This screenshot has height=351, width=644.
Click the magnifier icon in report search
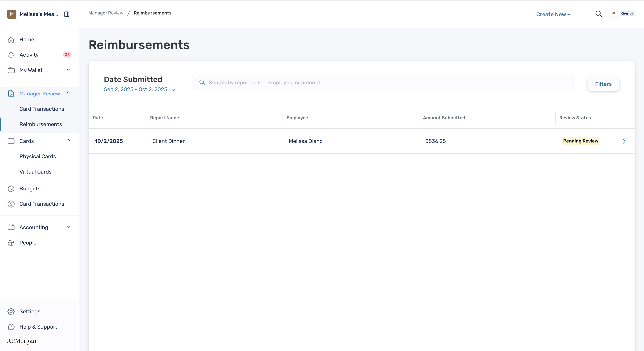click(x=202, y=82)
